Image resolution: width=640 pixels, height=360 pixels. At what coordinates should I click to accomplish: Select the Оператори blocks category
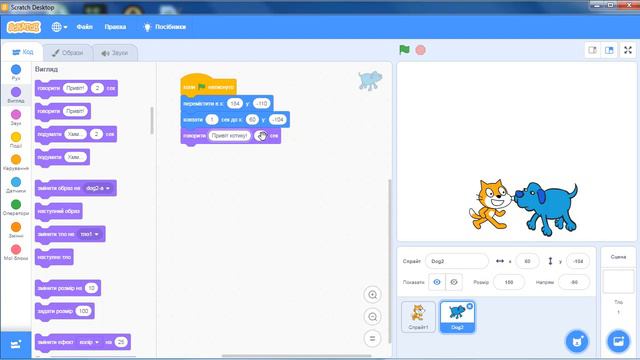pos(16,207)
